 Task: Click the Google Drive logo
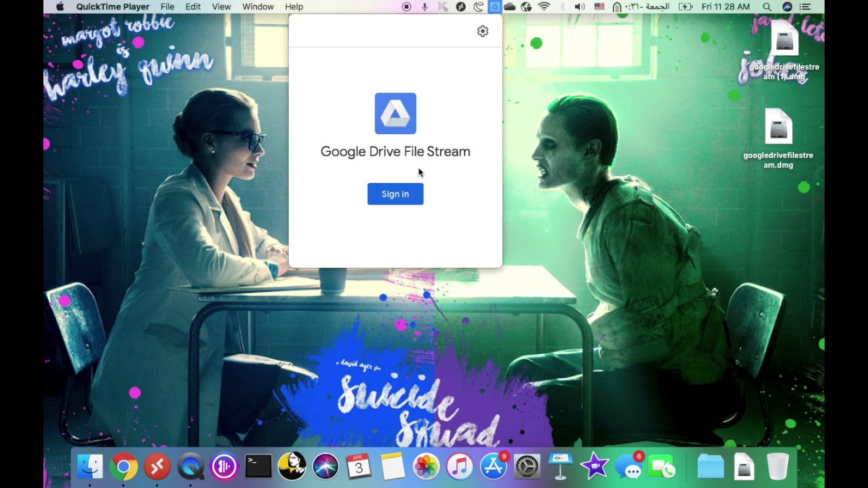click(395, 113)
